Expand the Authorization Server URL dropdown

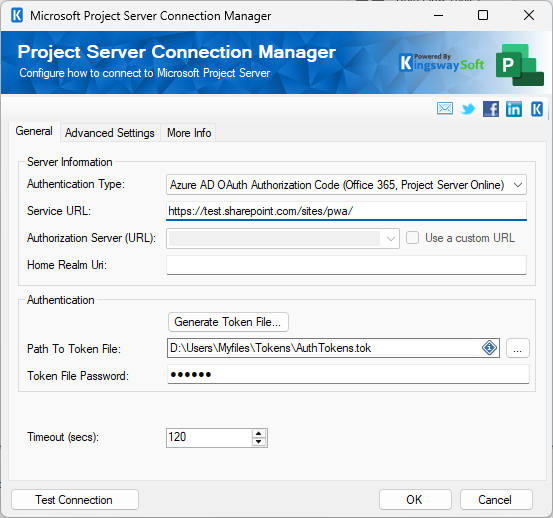[390, 239]
